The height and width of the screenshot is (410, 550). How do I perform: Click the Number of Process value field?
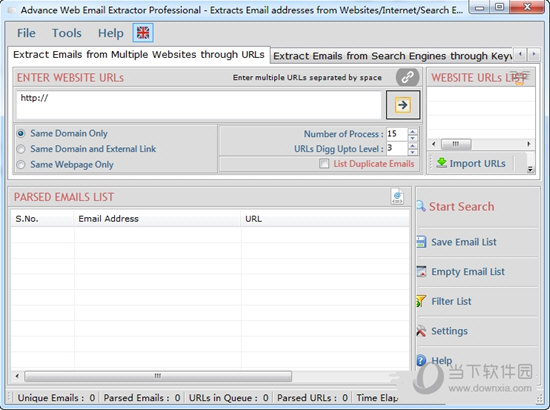point(397,134)
